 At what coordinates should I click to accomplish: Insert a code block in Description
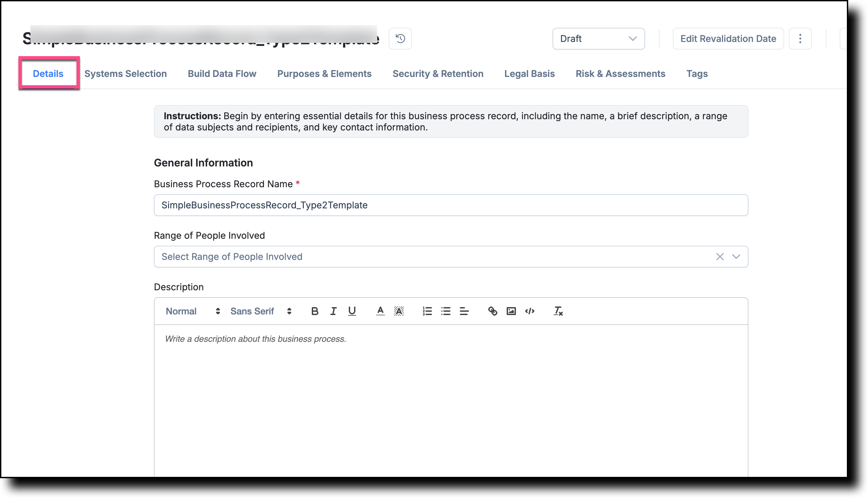tap(530, 311)
